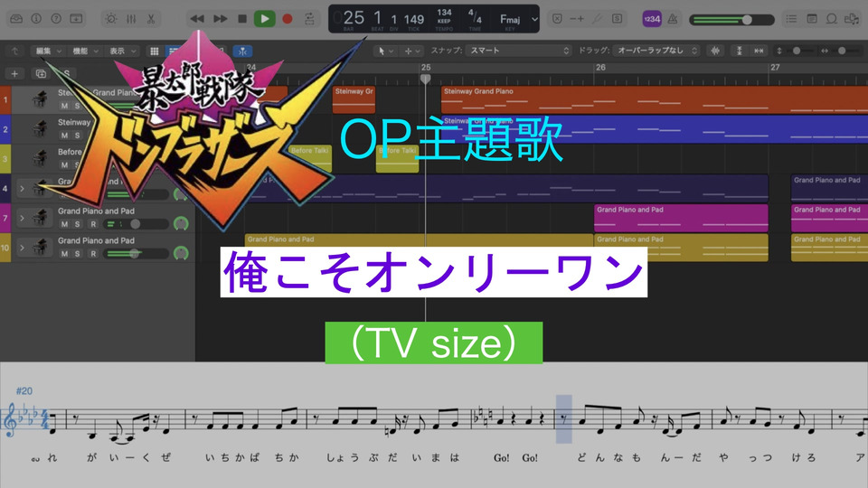Click the 4/4 time signature

(475, 16)
